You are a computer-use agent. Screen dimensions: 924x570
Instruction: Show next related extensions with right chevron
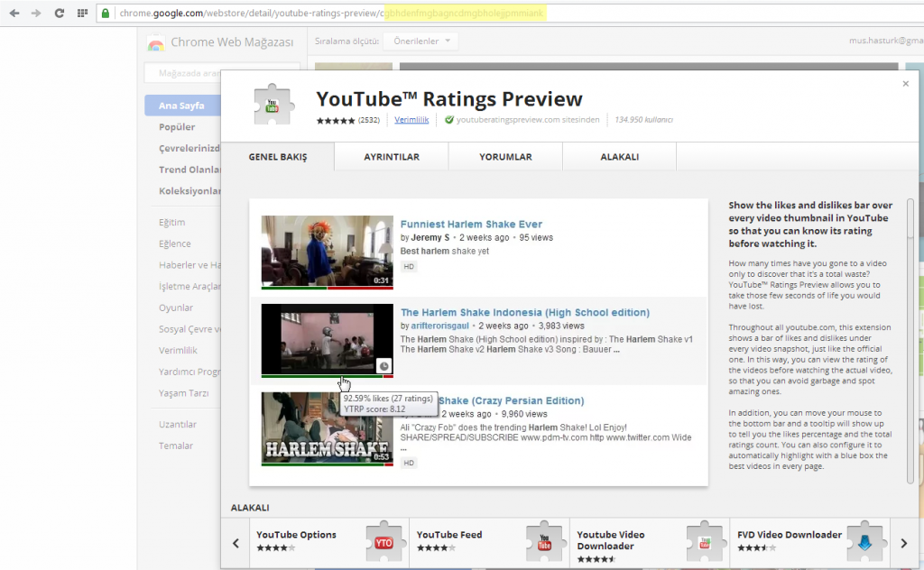(x=904, y=543)
